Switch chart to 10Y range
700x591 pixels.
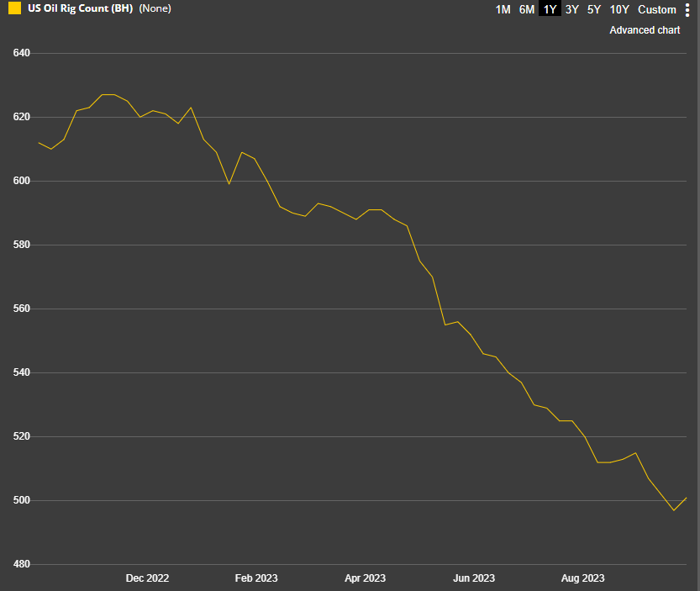[619, 9]
